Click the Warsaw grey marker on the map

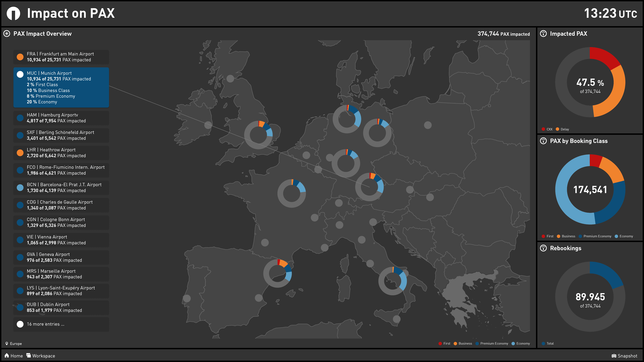428,125
